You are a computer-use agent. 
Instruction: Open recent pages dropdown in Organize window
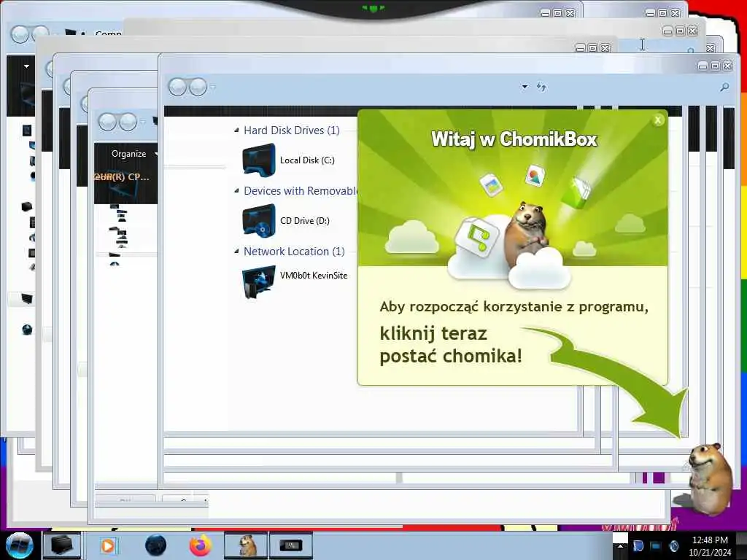(143, 122)
